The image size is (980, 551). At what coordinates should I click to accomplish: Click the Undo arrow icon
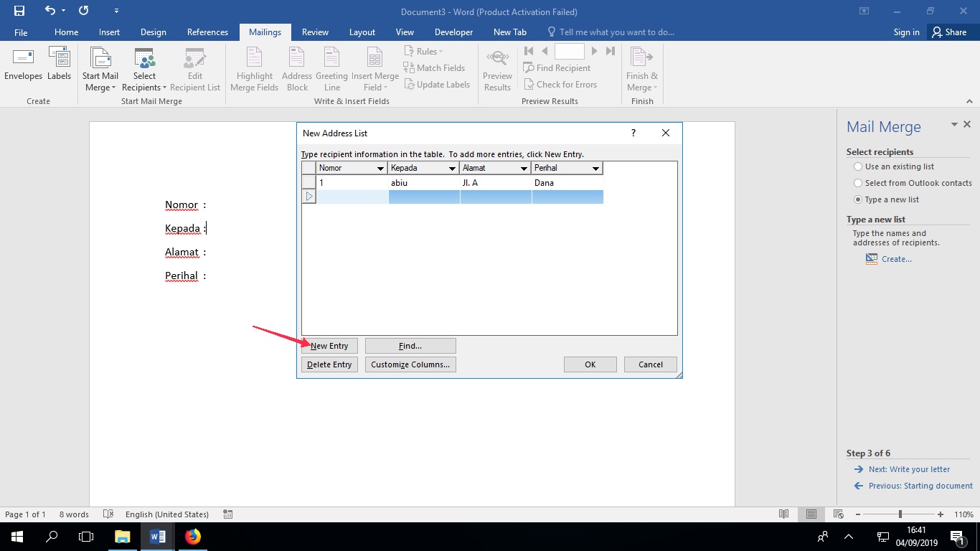click(50, 11)
